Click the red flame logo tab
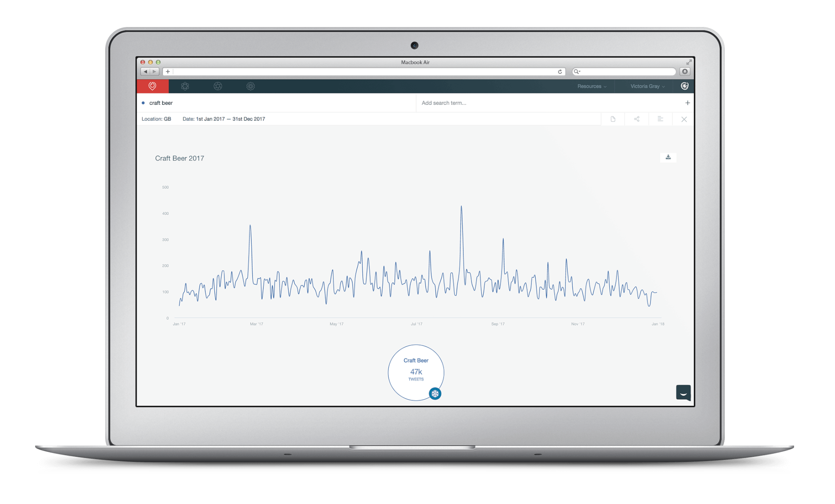Image resolution: width=835 pixels, height=504 pixels. [152, 86]
